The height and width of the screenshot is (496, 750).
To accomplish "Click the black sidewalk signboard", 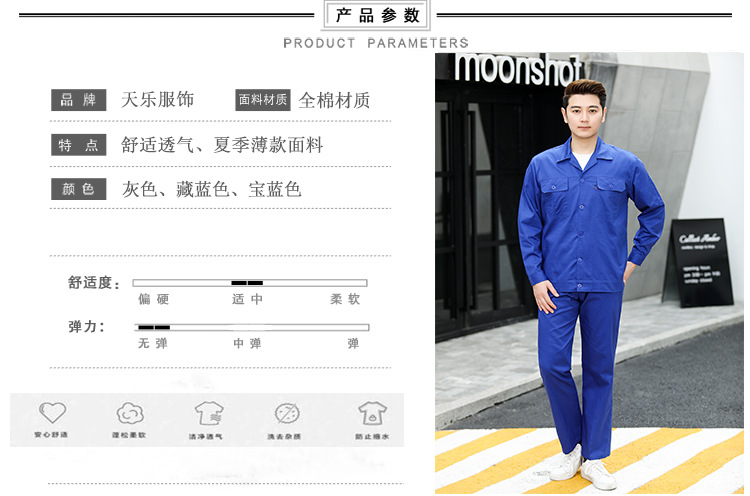I will (699, 260).
